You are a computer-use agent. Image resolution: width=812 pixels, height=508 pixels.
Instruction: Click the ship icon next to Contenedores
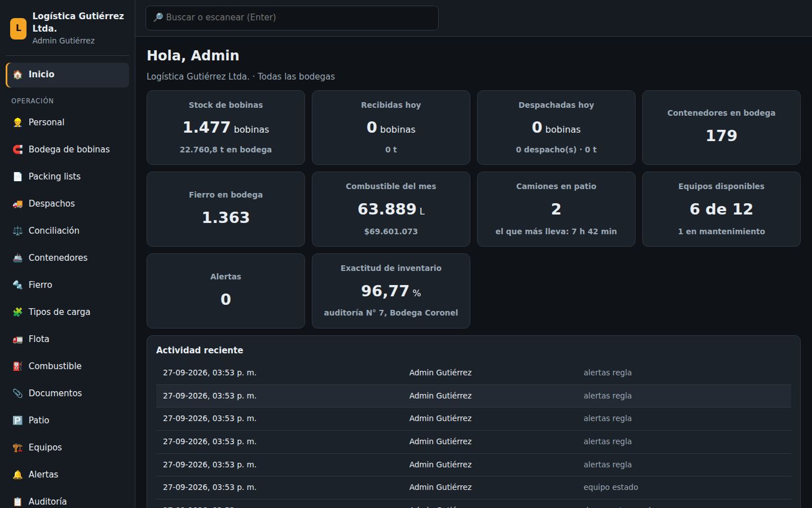17,258
